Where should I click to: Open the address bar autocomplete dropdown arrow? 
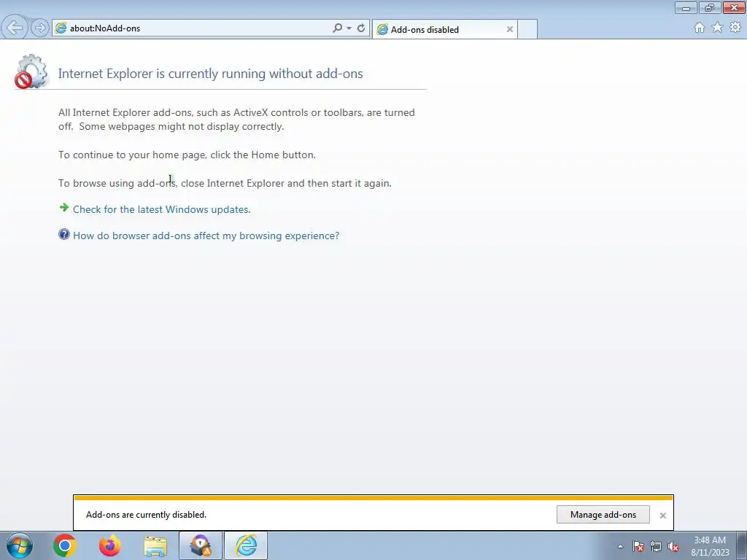[349, 28]
